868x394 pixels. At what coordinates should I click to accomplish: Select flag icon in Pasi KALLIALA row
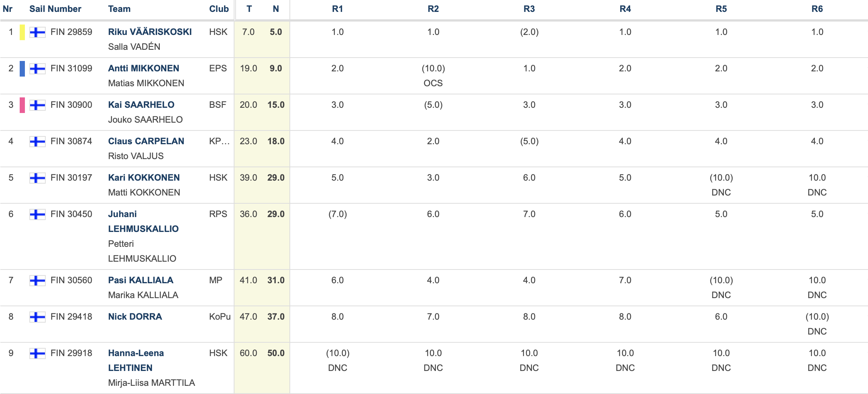[38, 281]
